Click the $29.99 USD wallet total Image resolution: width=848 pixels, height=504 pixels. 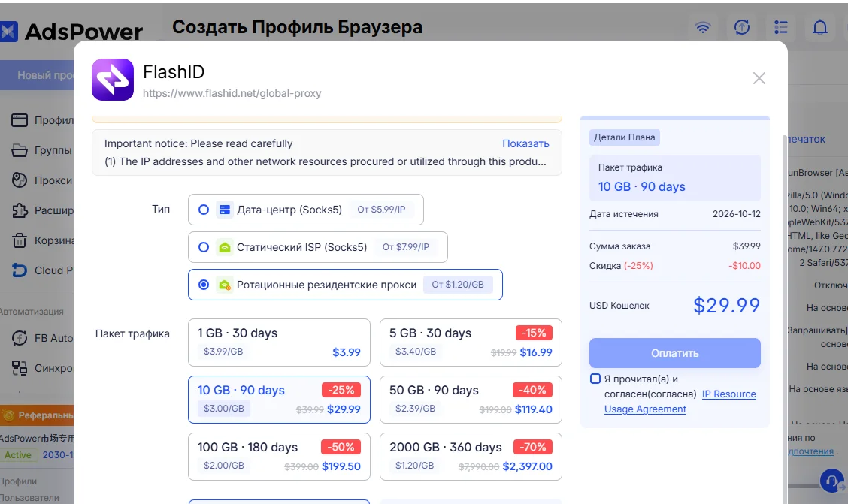727,306
